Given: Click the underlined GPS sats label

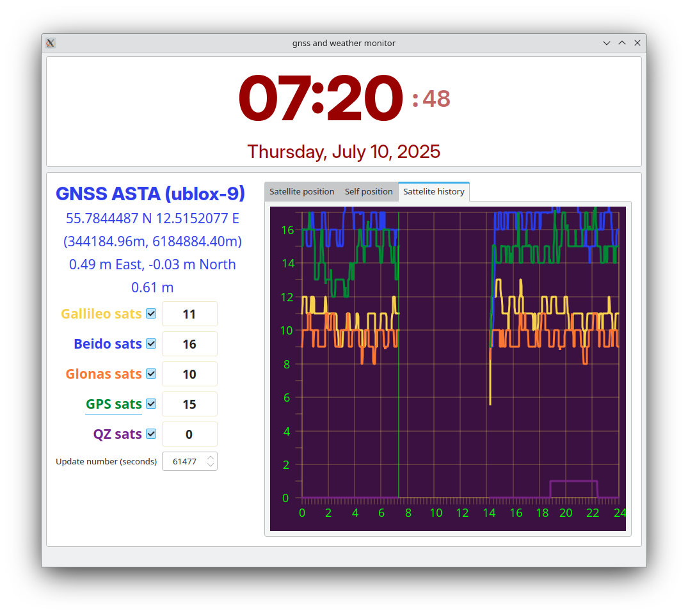Looking at the screenshot, I should pos(114,404).
